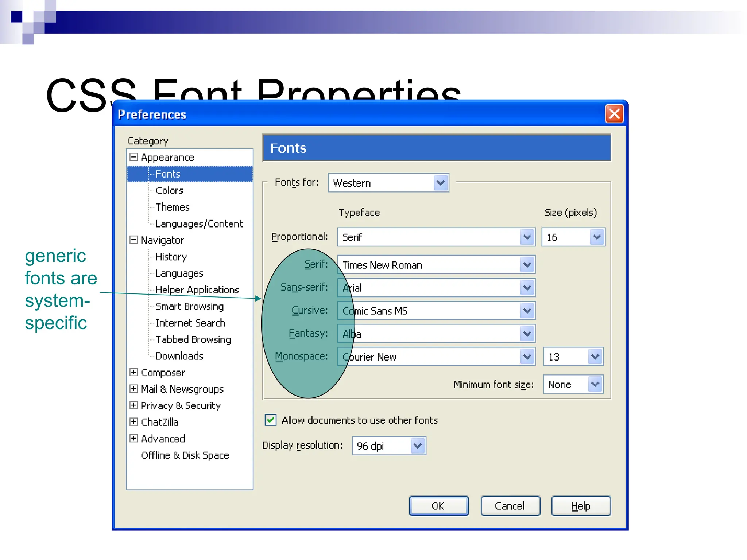Expand the Advanced category
Viewport: 747px width, 560px height.
coord(133,438)
